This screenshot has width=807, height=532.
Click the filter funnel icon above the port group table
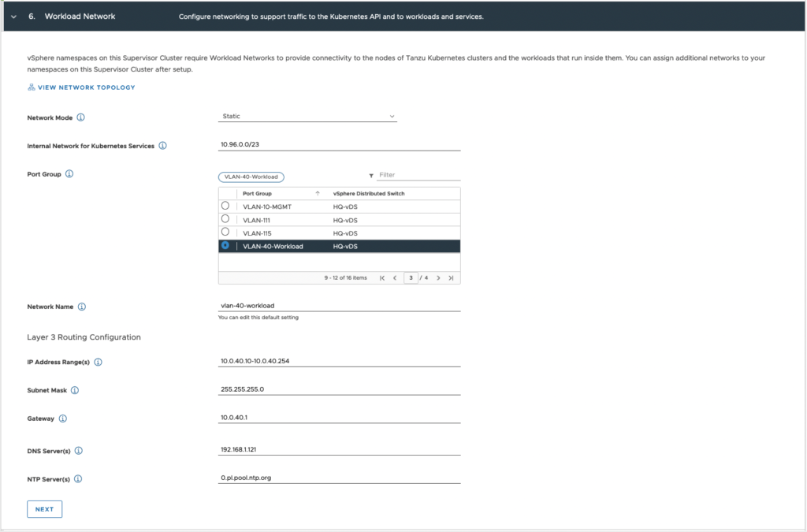[x=370, y=175]
